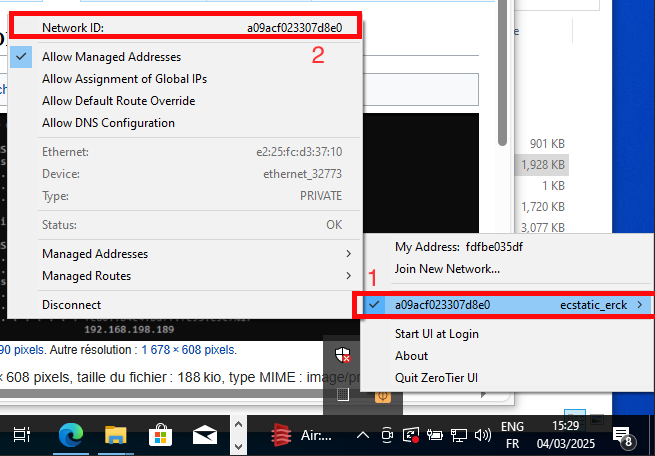
Task: Click Disconnect to leave the network
Action: [71, 304]
